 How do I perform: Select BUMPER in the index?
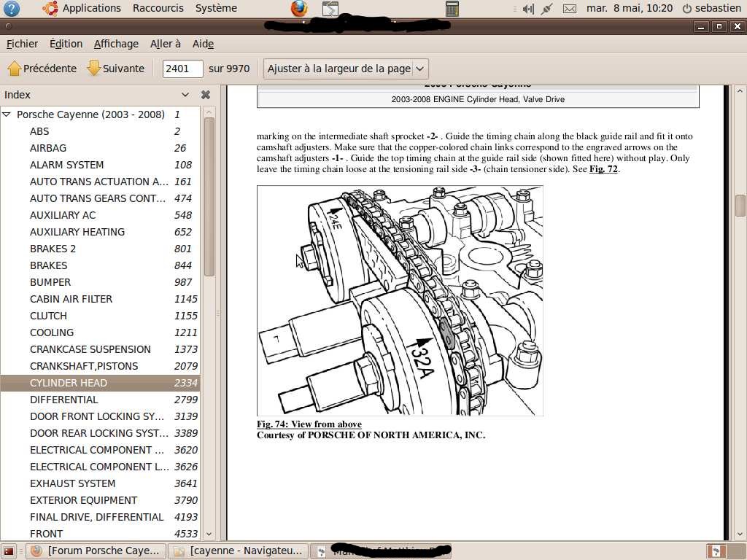coord(100,282)
